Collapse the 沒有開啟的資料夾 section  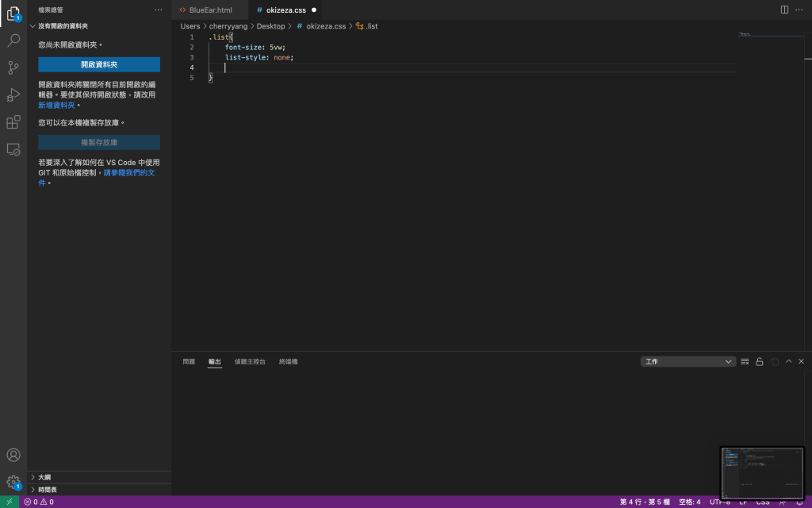pyautogui.click(x=99, y=26)
